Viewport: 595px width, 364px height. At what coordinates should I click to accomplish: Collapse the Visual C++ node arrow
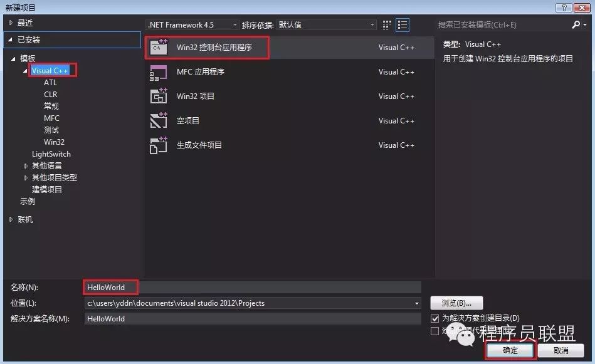pos(26,71)
